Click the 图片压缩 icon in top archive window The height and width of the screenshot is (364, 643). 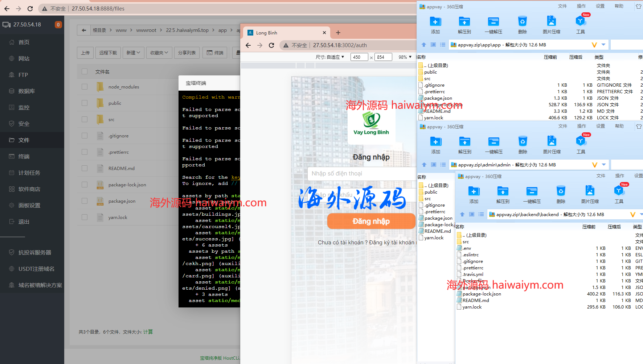[551, 22]
